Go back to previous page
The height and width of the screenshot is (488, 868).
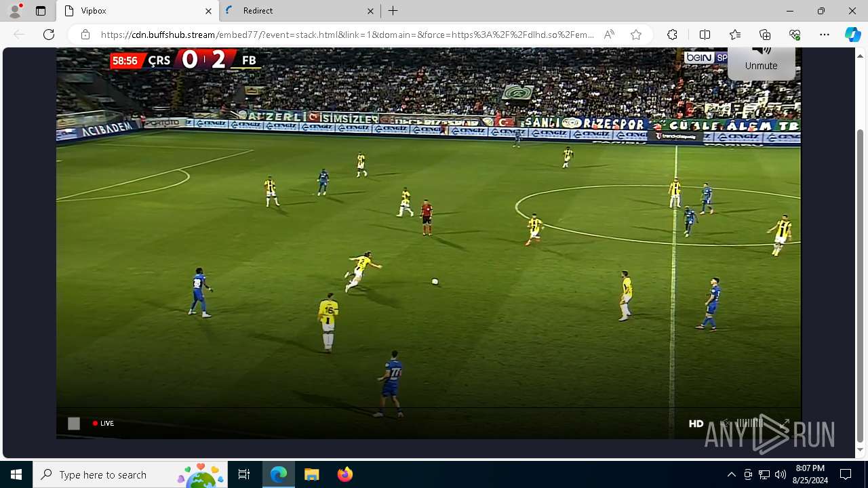tap(19, 35)
